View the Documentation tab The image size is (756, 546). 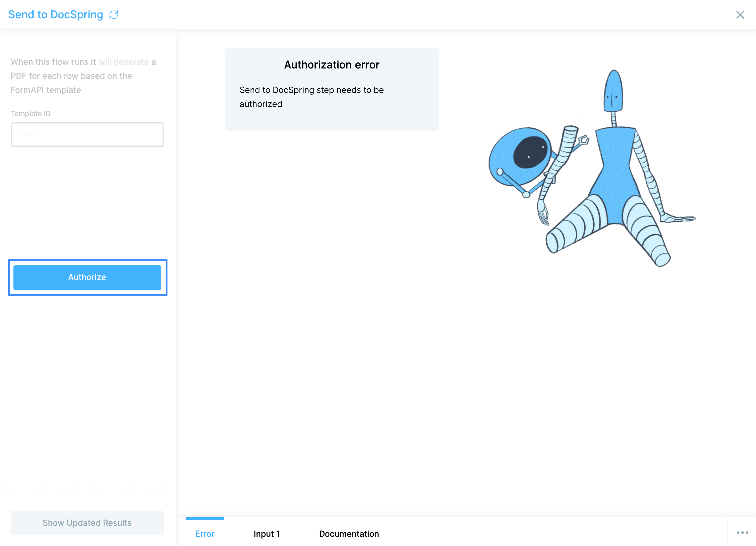pyautogui.click(x=349, y=534)
